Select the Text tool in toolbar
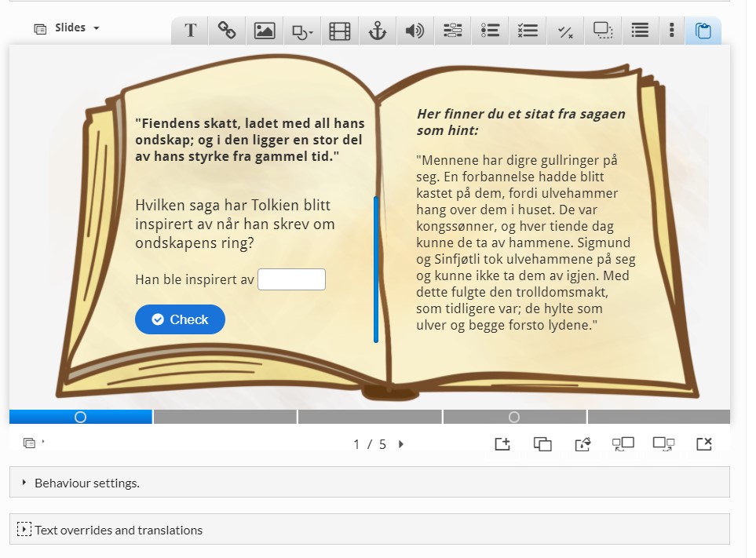 click(x=191, y=31)
